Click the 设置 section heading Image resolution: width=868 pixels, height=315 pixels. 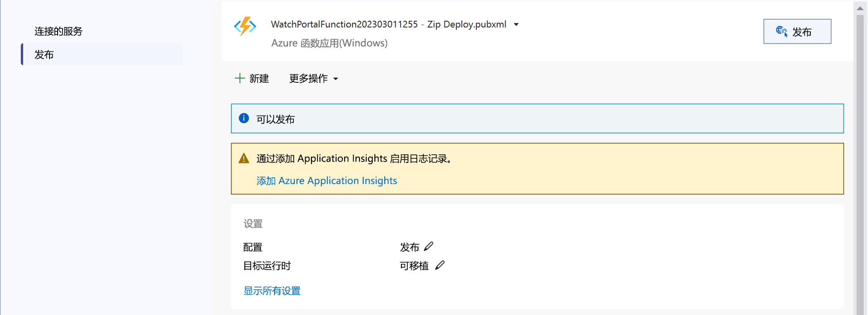(253, 224)
